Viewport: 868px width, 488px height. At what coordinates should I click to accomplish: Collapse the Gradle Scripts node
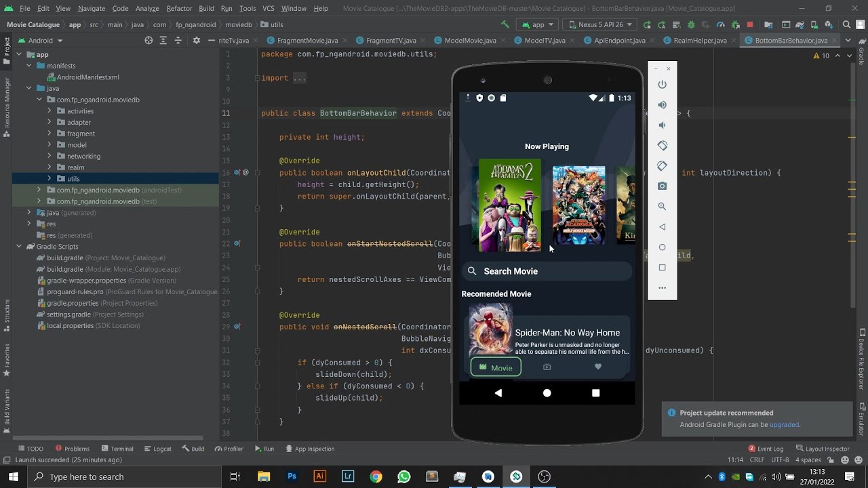tap(19, 246)
